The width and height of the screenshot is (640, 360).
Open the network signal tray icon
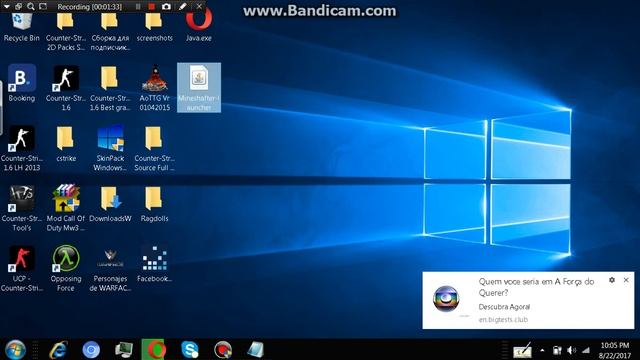[586, 350]
